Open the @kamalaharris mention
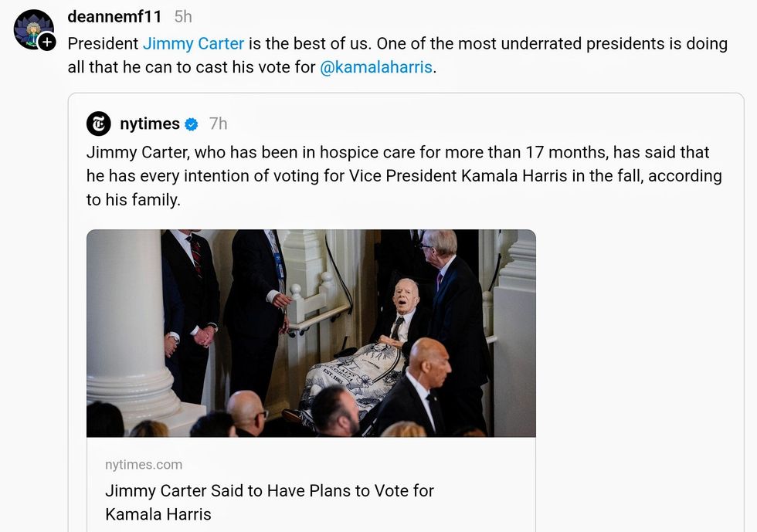757x532 pixels. [376, 67]
